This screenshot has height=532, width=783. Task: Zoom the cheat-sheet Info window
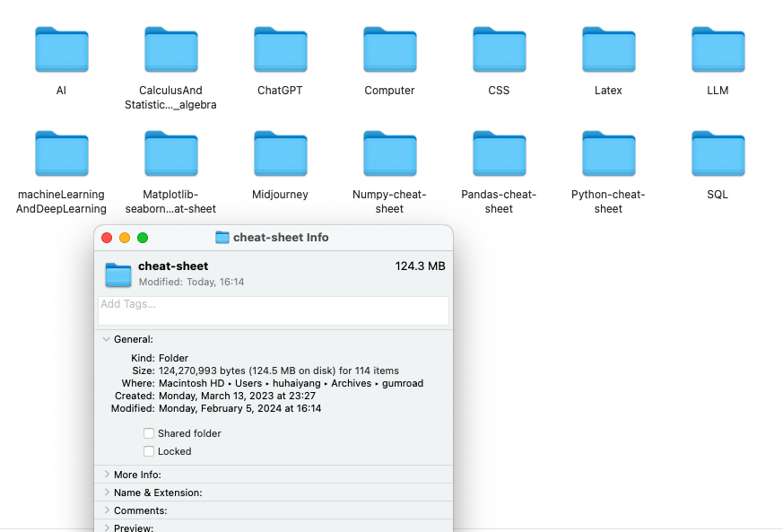(143, 238)
